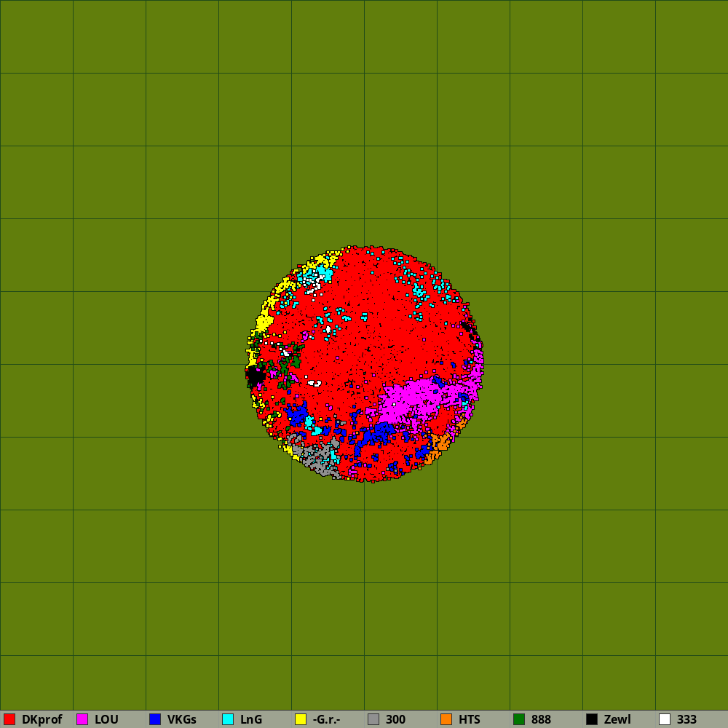Click the gray 300 legend swatch
This screenshot has width=728, height=728.
[x=373, y=719]
